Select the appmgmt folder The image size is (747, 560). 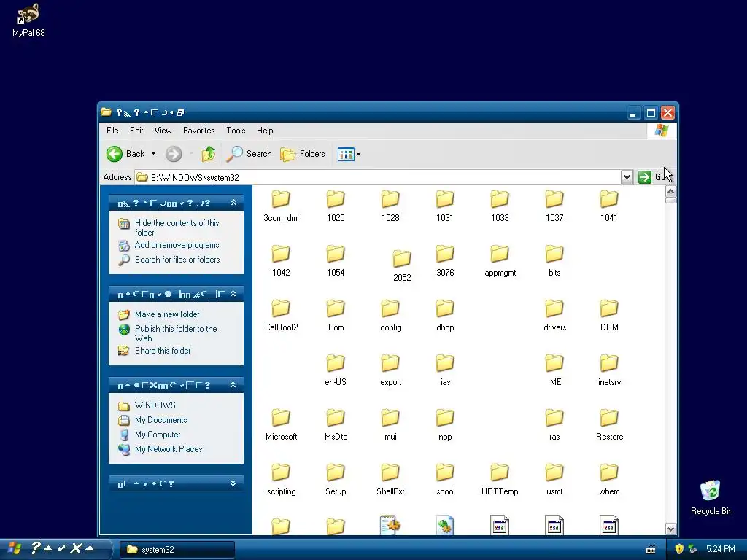(x=500, y=261)
